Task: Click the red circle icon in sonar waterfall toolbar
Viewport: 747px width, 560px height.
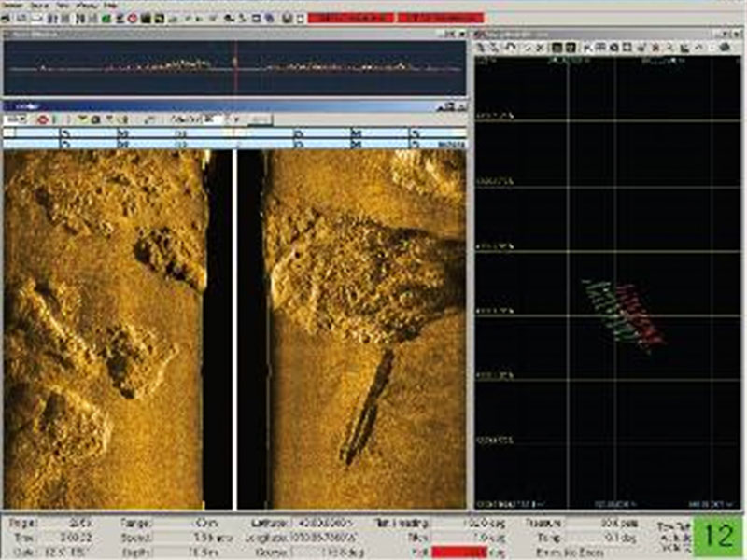Action: click(x=42, y=119)
